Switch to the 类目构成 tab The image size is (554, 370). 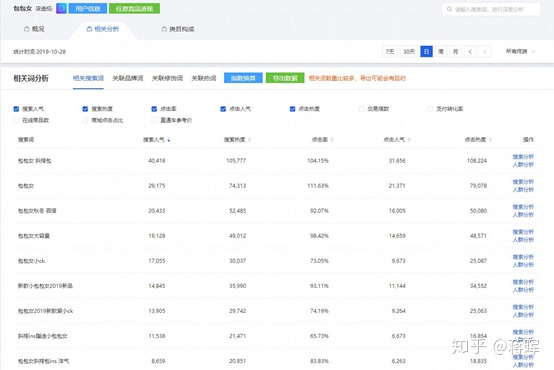(x=178, y=29)
